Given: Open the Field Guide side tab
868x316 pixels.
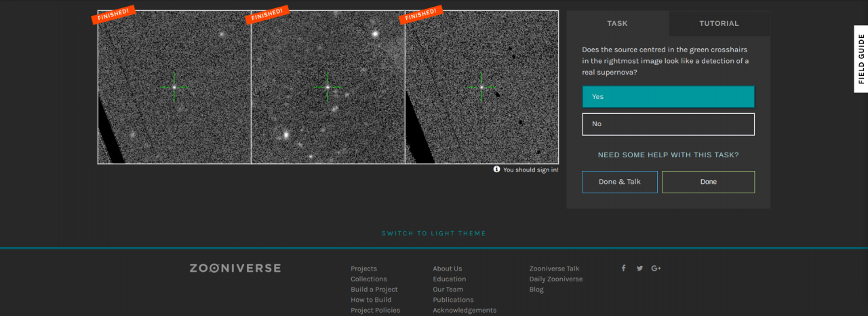Looking at the screenshot, I should tap(861, 58).
